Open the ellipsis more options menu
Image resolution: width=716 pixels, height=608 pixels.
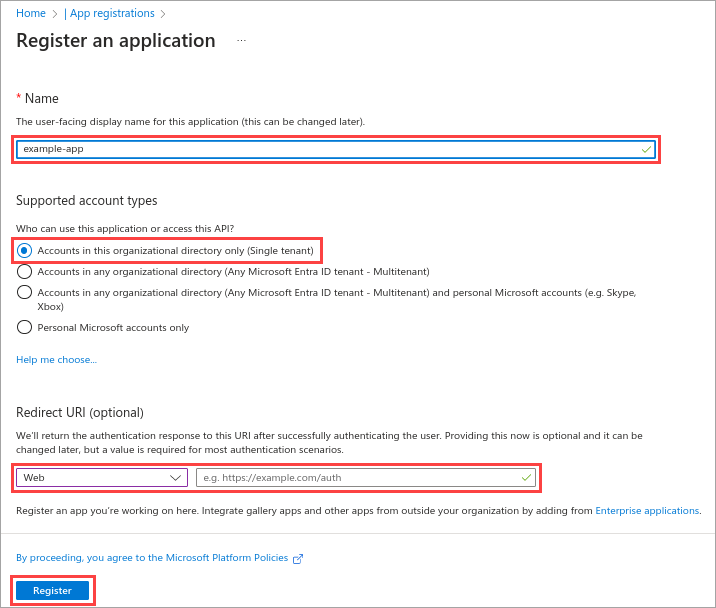(242, 41)
